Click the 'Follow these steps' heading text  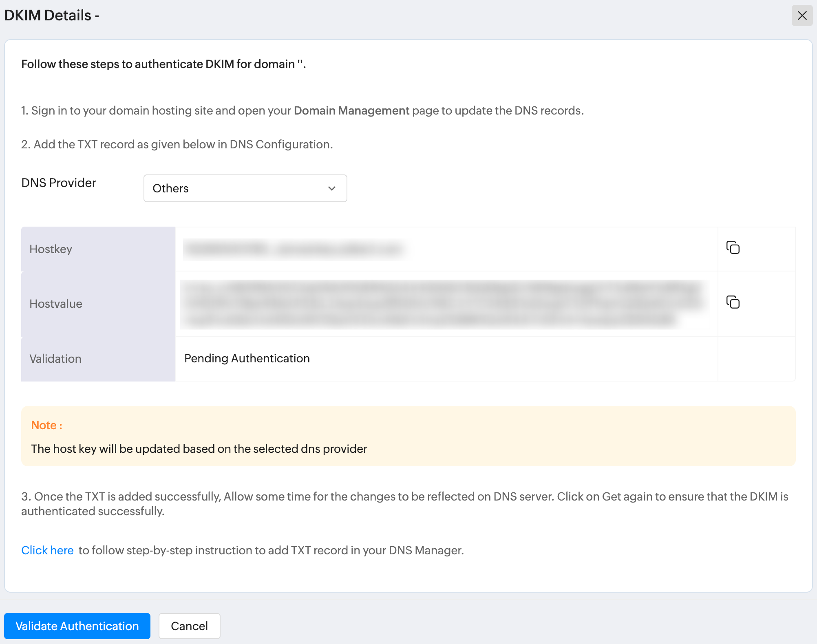[163, 64]
